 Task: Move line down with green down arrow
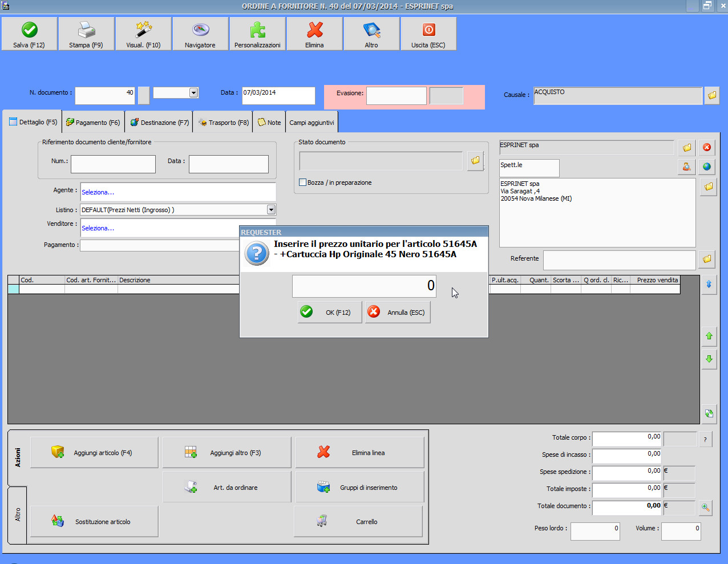coord(709,359)
